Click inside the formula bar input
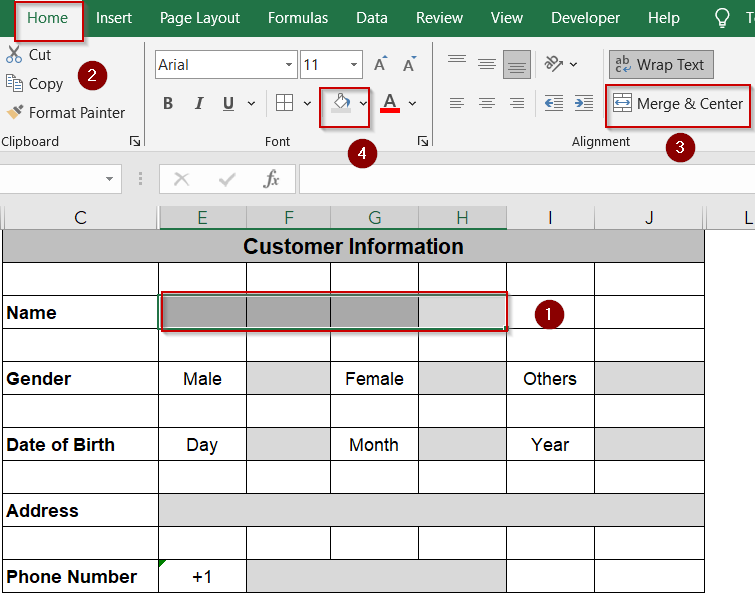 tap(527, 179)
